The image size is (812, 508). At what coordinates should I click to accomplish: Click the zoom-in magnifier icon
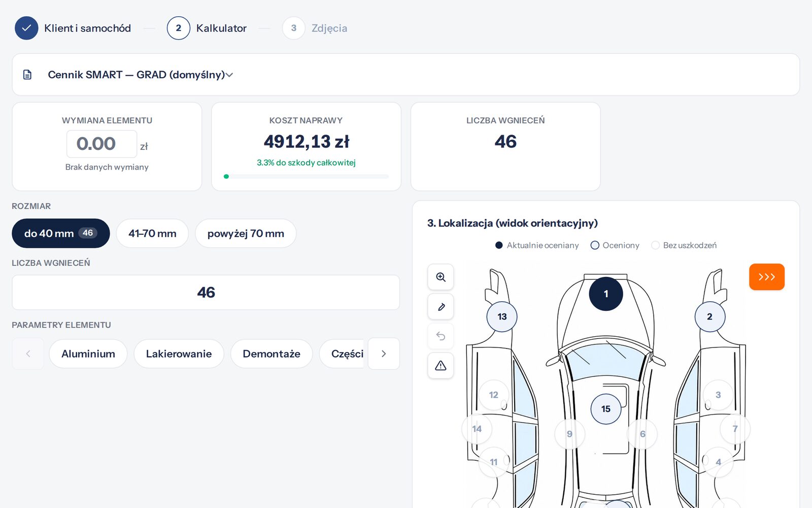(441, 277)
